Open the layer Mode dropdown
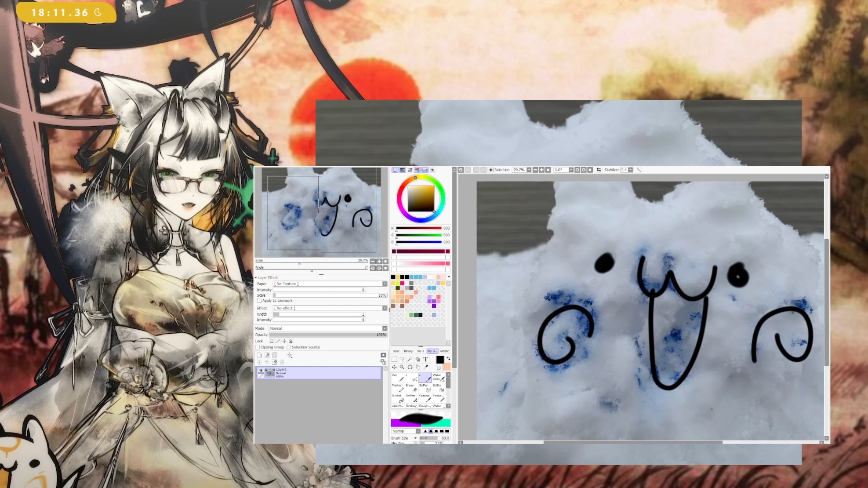The width and height of the screenshot is (868, 488). tap(385, 328)
